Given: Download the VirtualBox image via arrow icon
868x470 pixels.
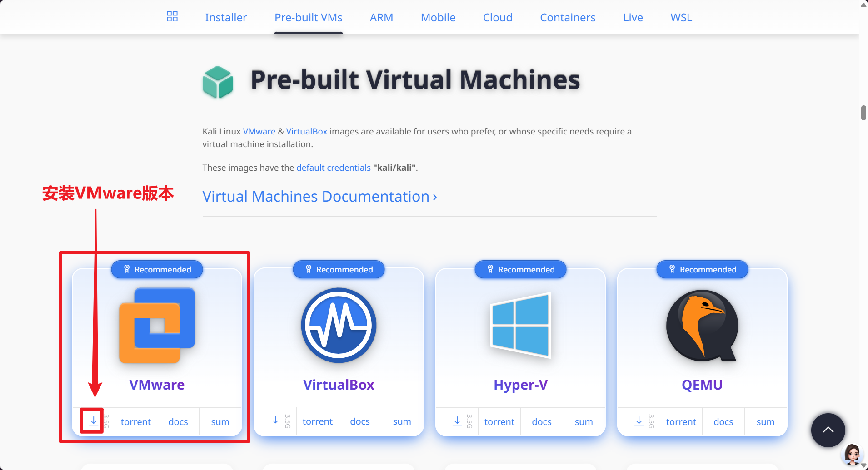Looking at the screenshot, I should (275, 421).
